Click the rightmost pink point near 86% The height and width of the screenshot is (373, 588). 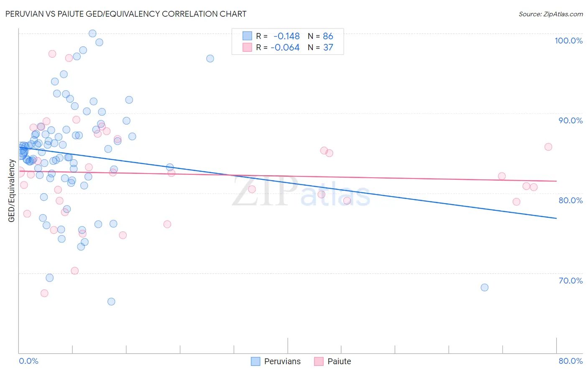click(x=548, y=147)
